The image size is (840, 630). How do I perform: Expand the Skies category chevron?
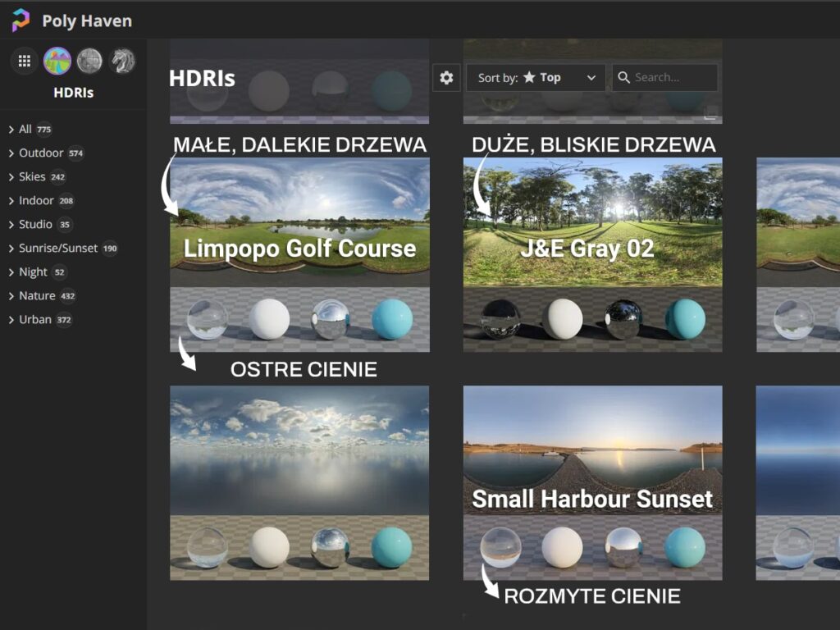pyautogui.click(x=11, y=177)
